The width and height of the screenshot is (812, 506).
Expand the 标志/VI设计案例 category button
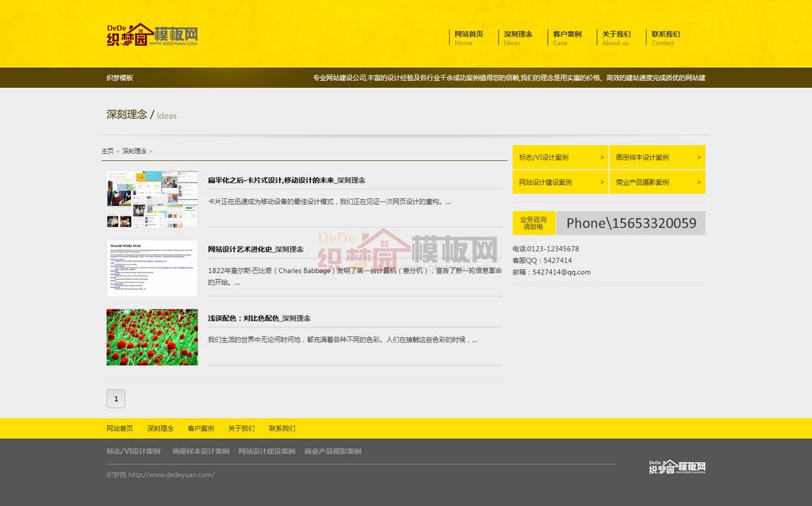point(560,157)
